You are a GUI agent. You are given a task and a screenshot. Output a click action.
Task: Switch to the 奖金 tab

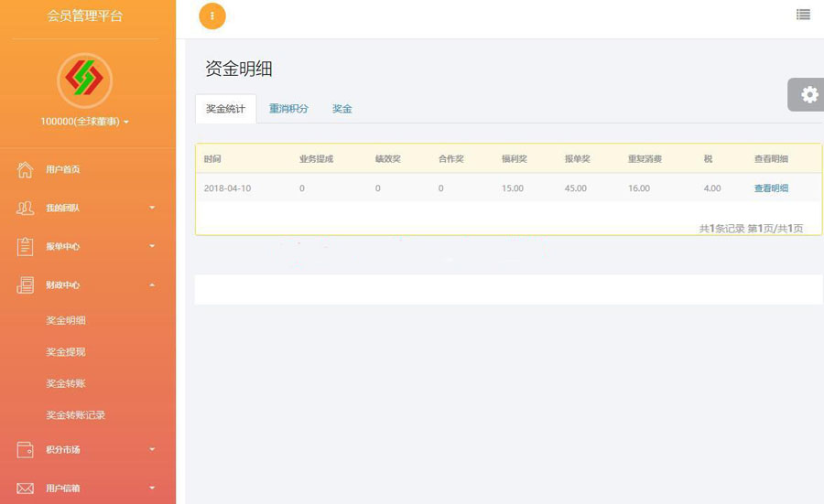tap(342, 108)
